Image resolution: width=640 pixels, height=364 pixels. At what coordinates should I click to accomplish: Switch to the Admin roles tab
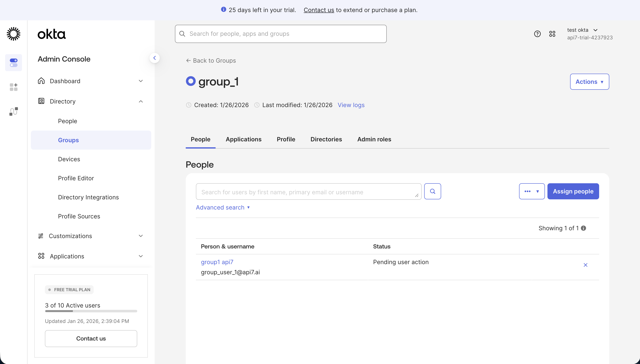coord(374,139)
